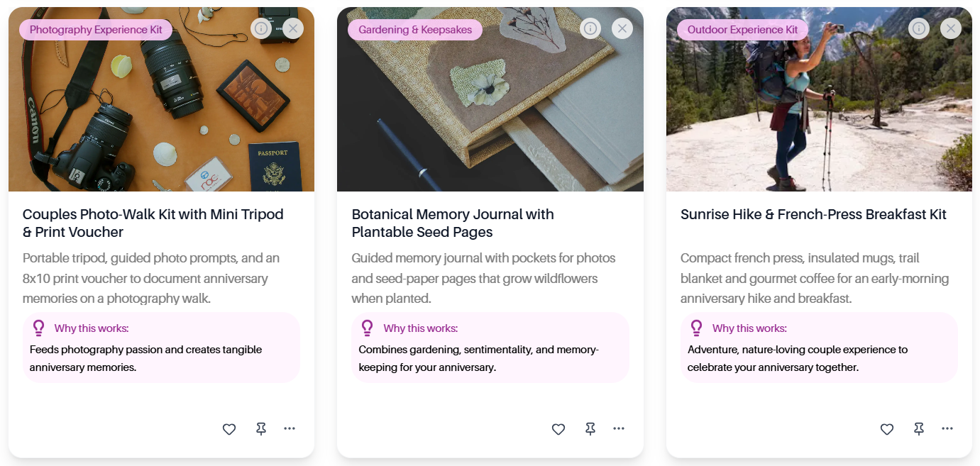
Task: Select the Photography Experience Kit tag
Action: point(96,30)
